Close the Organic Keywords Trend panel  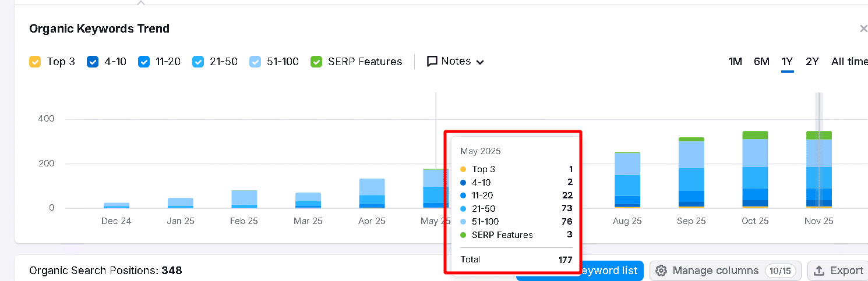tap(863, 29)
